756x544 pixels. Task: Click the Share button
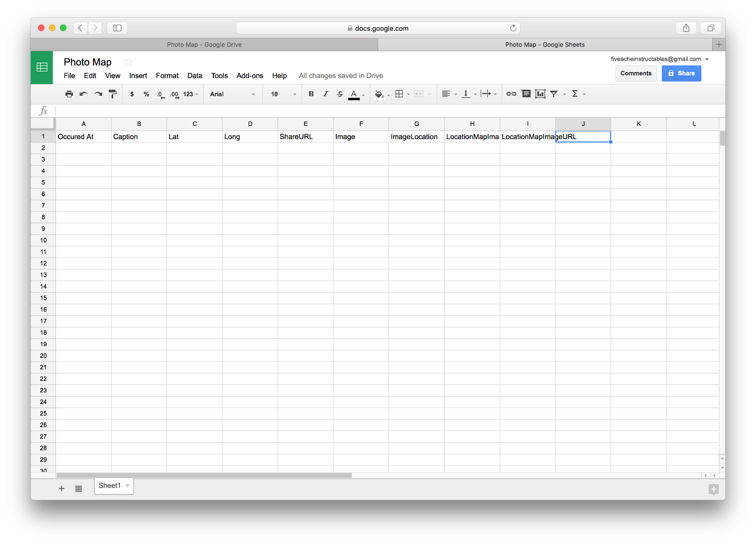pos(681,74)
